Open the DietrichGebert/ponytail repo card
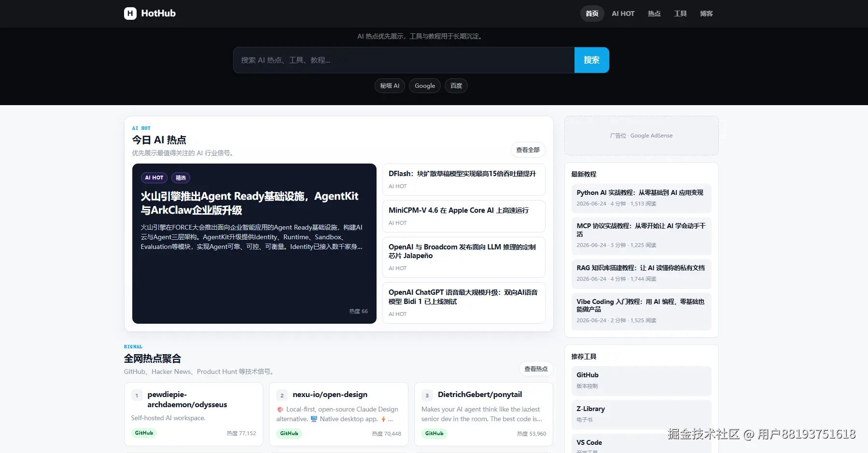 [x=484, y=414]
